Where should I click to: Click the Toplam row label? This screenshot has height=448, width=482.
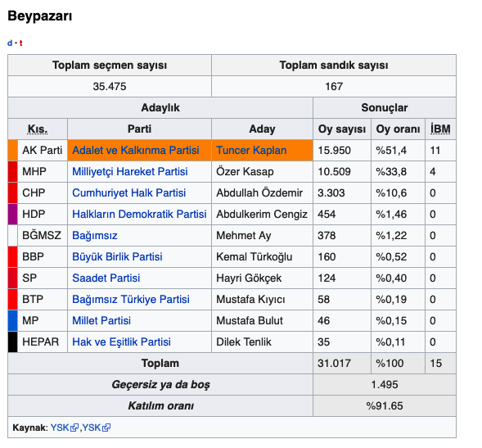tap(160, 363)
